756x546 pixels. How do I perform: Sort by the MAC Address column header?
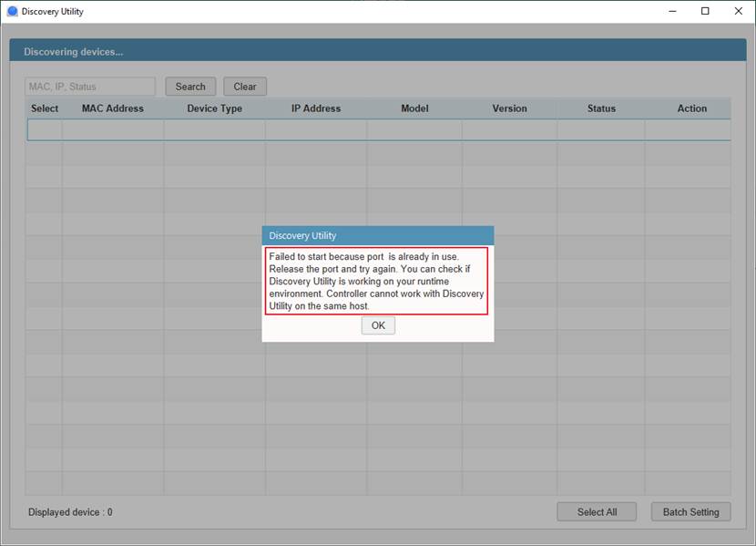tap(113, 108)
